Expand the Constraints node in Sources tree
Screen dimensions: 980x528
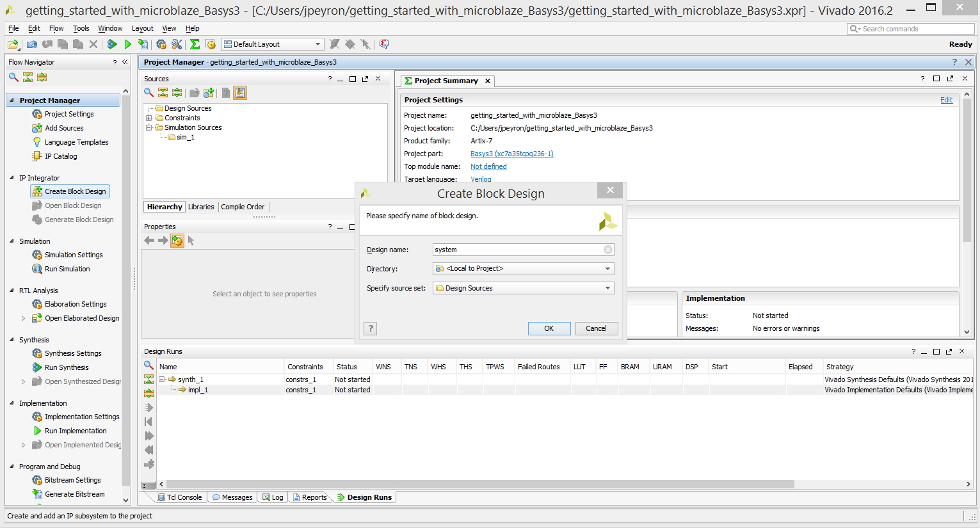click(x=149, y=118)
